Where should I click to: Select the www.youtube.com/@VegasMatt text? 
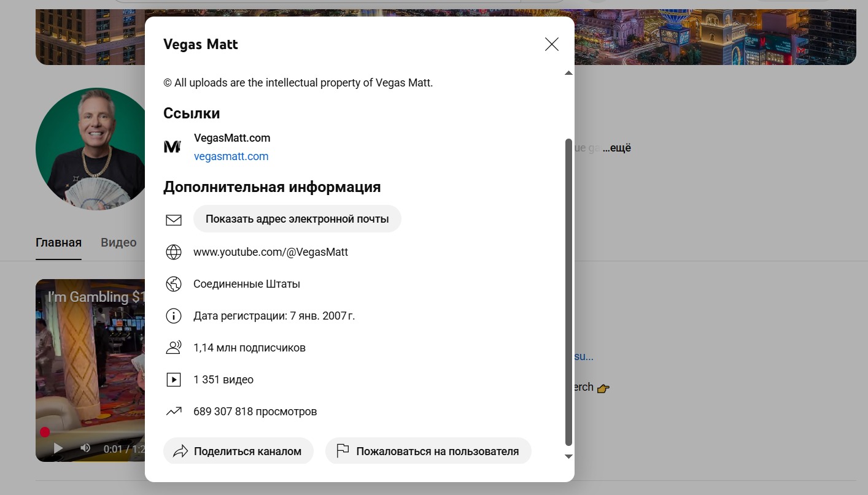pyautogui.click(x=271, y=252)
